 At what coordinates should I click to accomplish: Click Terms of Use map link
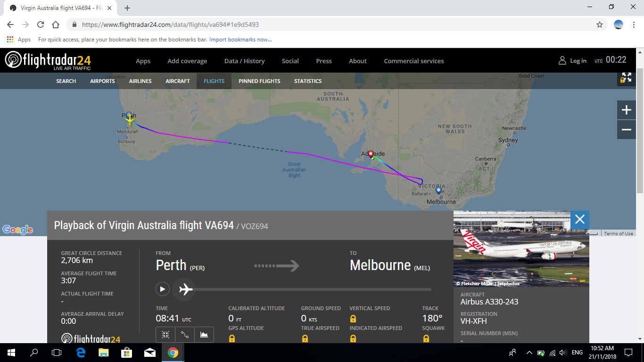click(619, 234)
